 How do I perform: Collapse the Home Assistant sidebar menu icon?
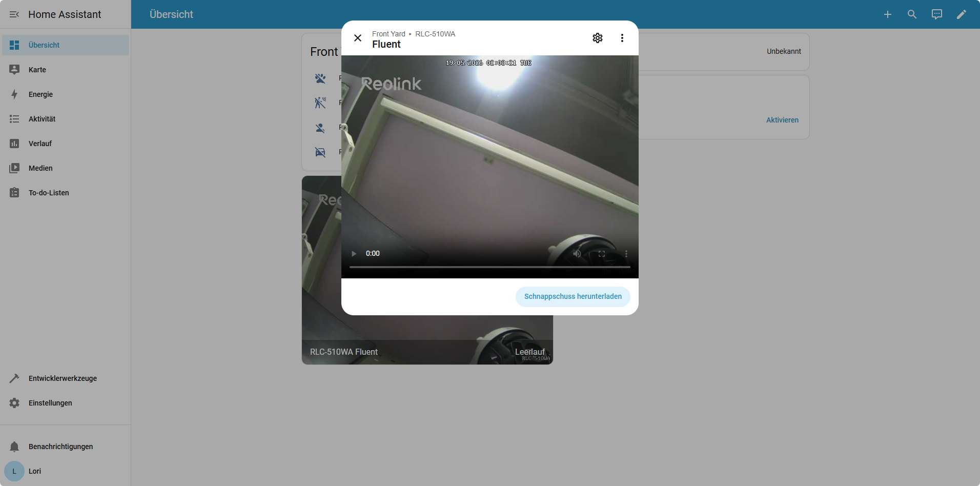[14, 14]
